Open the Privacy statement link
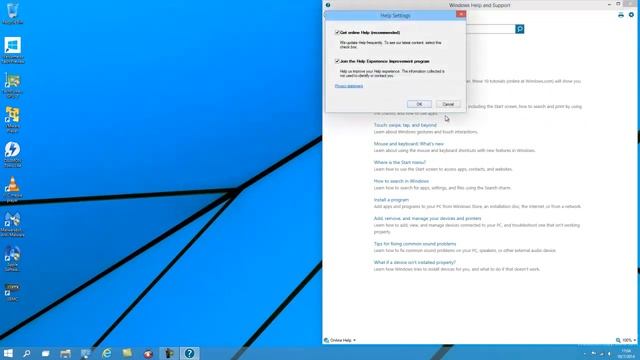The width and height of the screenshot is (640, 360). point(349,86)
